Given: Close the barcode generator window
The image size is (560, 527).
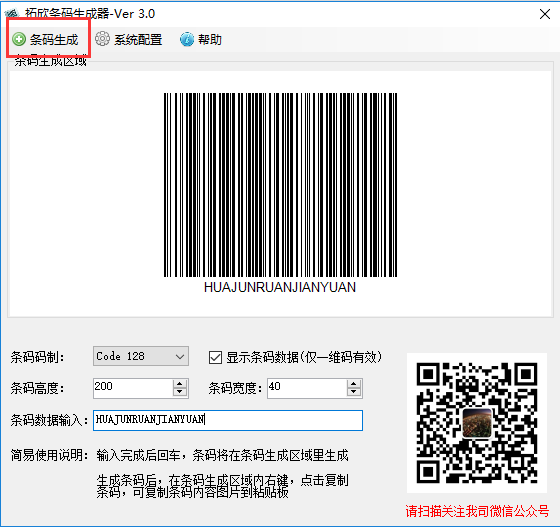Looking at the screenshot, I should tap(545, 14).
